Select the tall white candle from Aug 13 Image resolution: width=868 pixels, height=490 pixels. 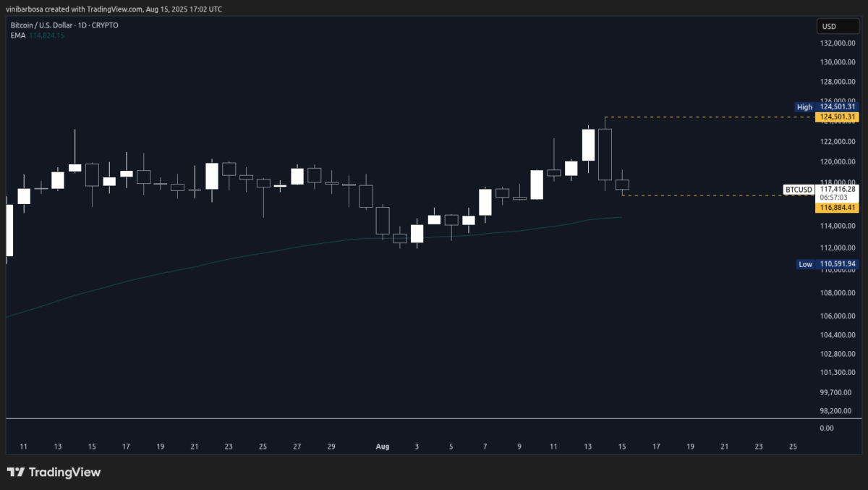tap(588, 145)
